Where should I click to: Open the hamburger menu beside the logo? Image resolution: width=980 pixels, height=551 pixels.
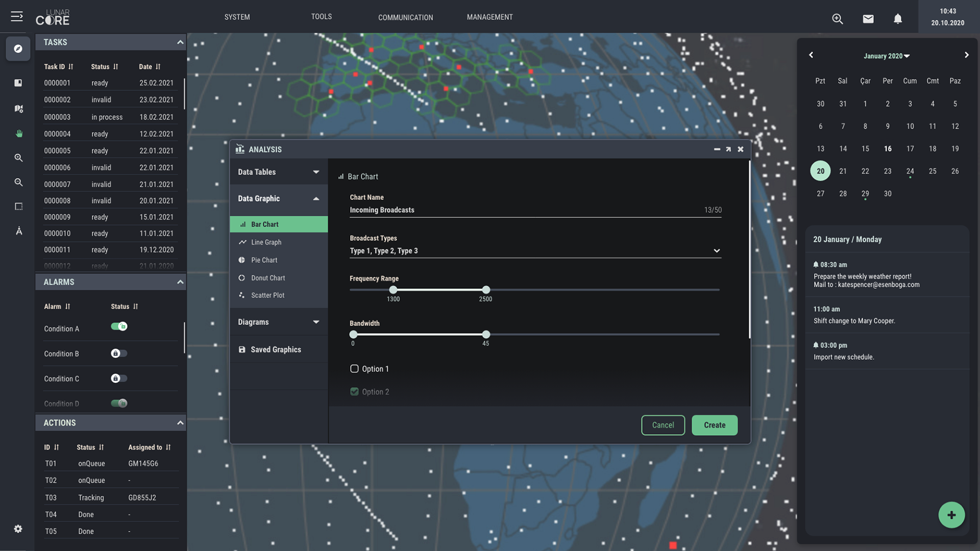[17, 17]
